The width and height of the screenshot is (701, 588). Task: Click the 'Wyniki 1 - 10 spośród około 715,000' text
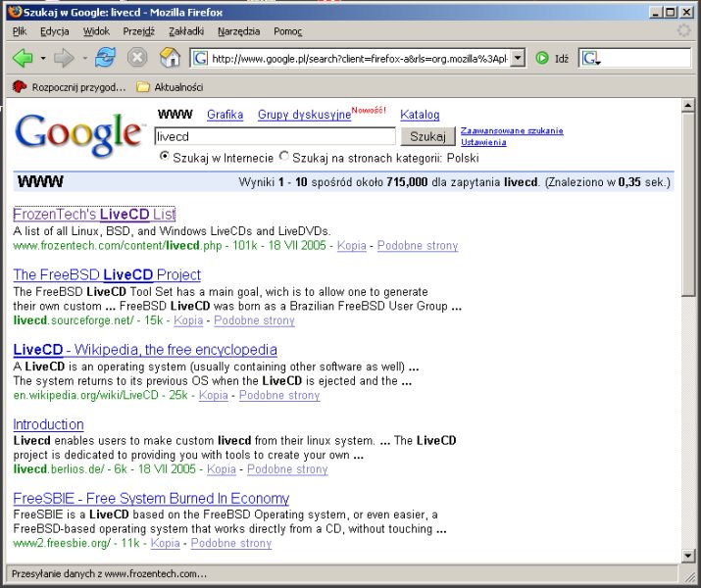[x=333, y=182]
